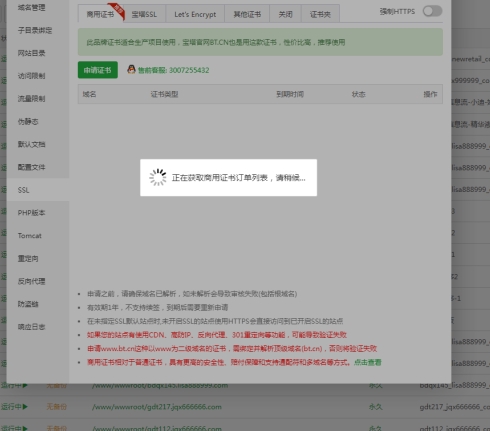Switch to the 宝塔SSL tab
The width and height of the screenshot is (490, 431).
tap(144, 14)
